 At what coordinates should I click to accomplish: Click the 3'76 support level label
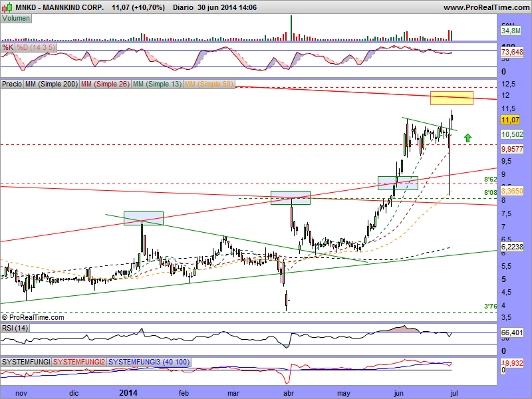(x=490, y=307)
